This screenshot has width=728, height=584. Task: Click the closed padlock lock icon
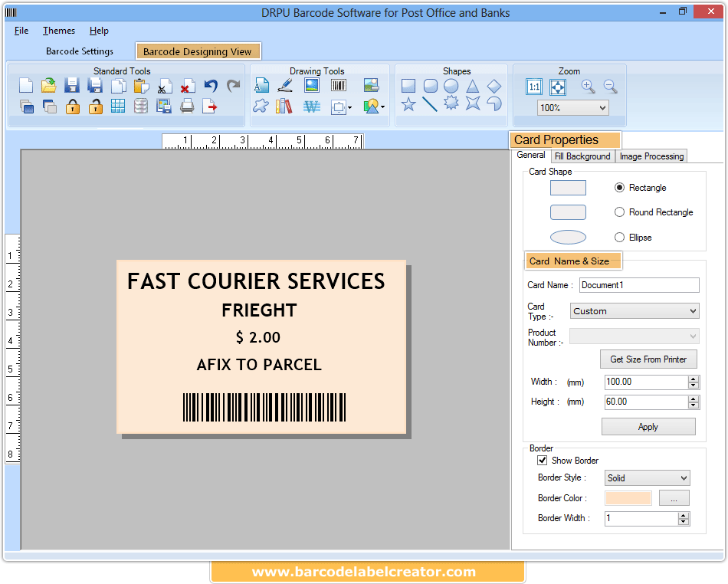(x=72, y=107)
